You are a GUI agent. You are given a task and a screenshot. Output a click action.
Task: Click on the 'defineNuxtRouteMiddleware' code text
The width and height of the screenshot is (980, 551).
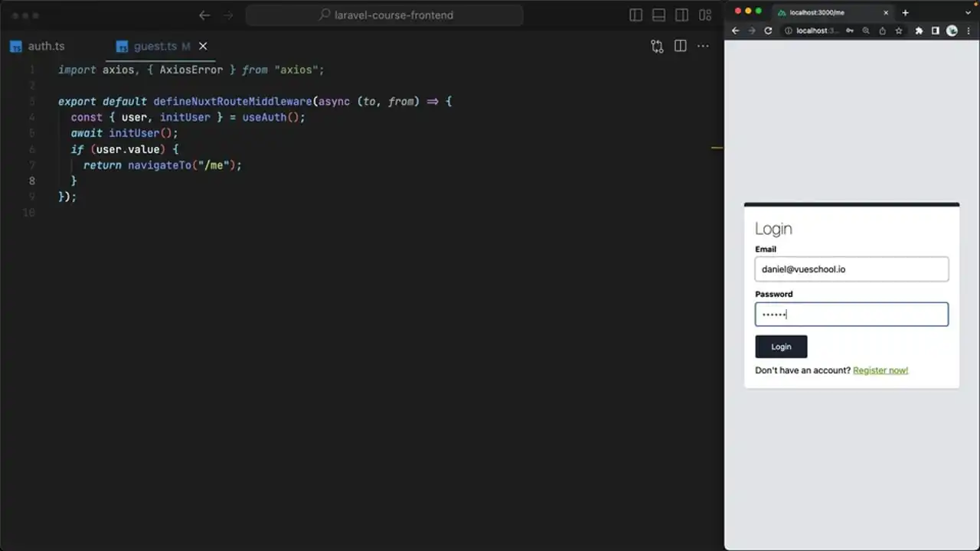[x=233, y=101]
